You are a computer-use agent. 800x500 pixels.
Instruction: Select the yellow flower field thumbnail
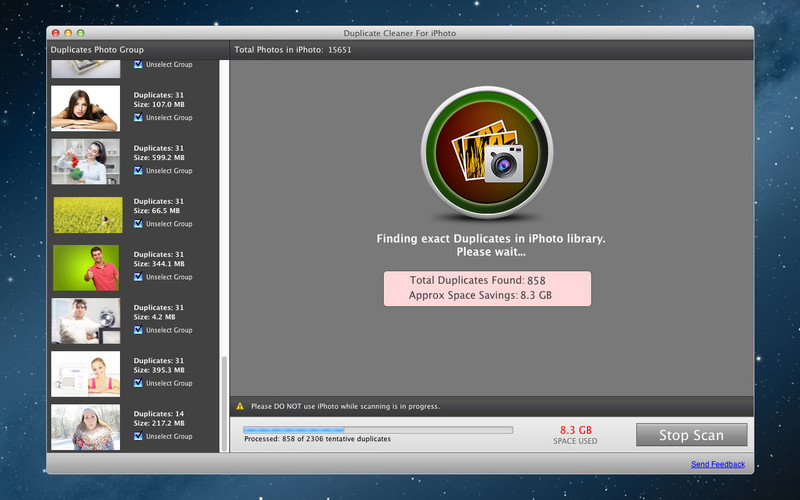pos(86,214)
